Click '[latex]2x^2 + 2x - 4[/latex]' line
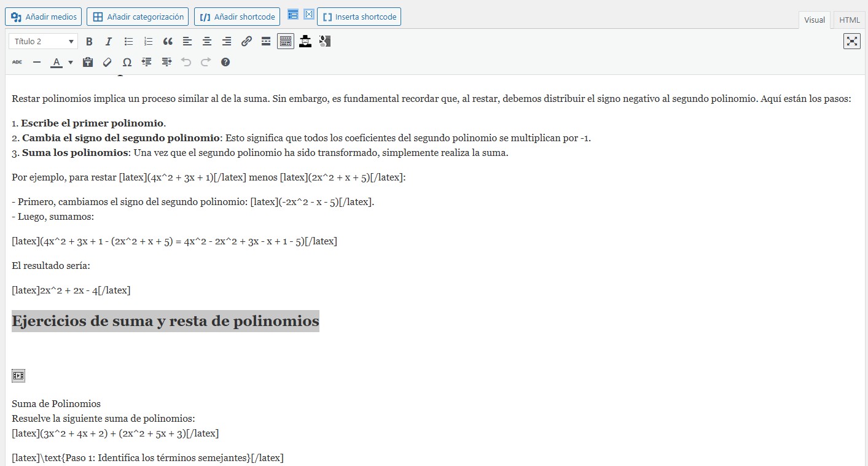Image resolution: width=868 pixels, height=466 pixels. click(x=71, y=290)
